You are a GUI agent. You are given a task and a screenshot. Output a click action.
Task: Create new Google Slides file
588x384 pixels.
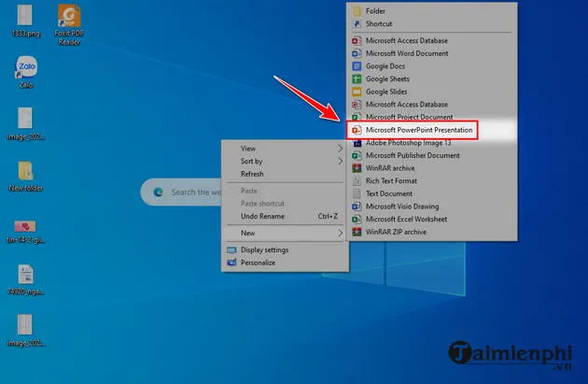pos(432,92)
